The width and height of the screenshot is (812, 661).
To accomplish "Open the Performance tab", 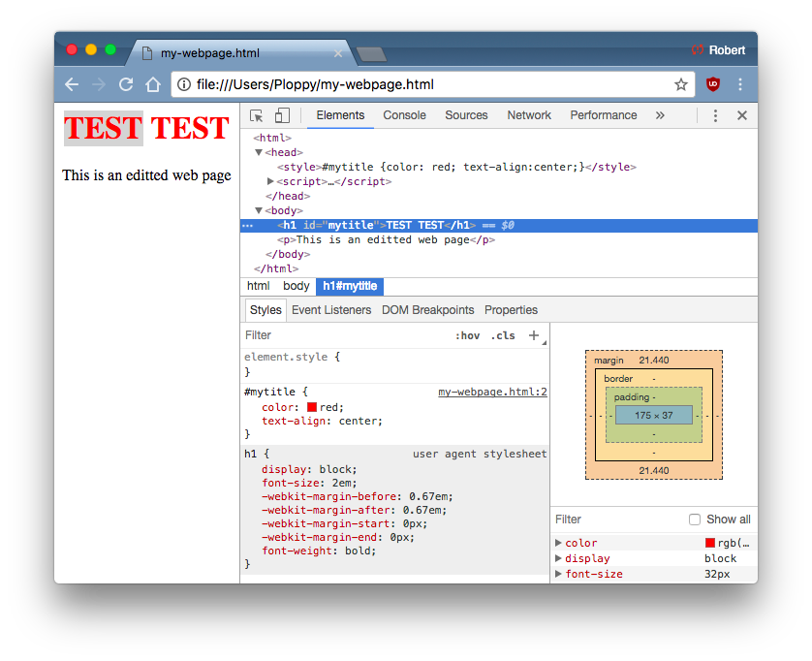I will (604, 115).
